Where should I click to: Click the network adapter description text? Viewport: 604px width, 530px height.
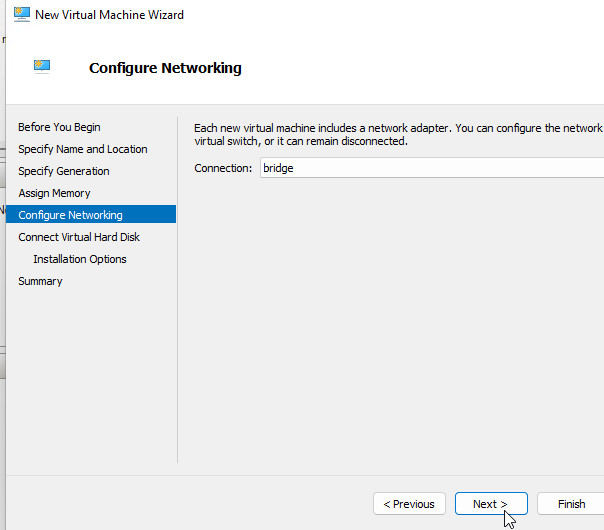pos(397,135)
